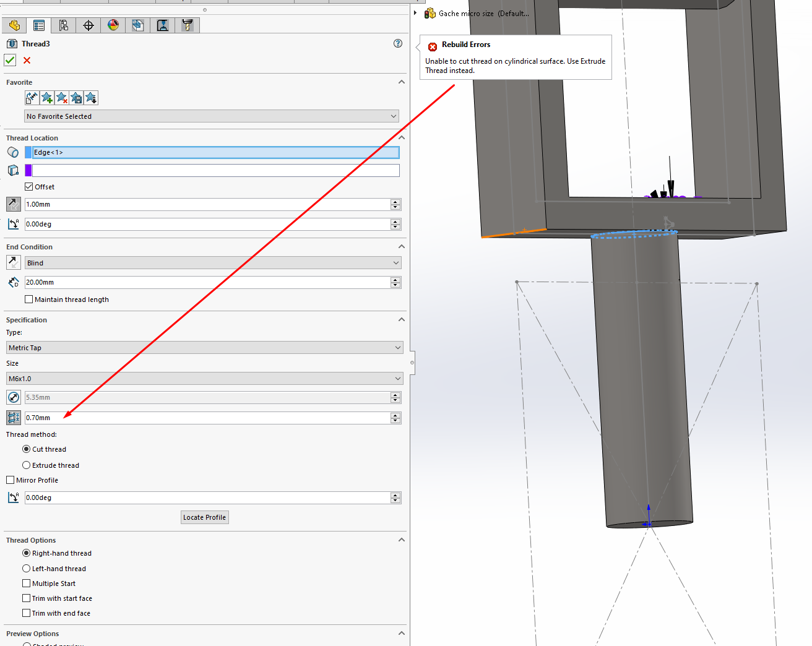
Task: Click the 0.70mm pitch field
Action: (x=207, y=418)
